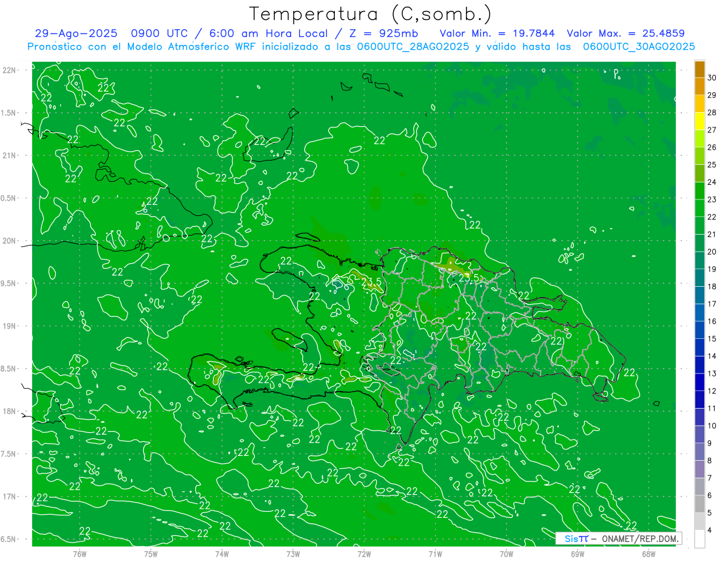Viewport: 728px width, 562px height.
Task: Click the 17N latitude axis label
Action: coord(10,497)
